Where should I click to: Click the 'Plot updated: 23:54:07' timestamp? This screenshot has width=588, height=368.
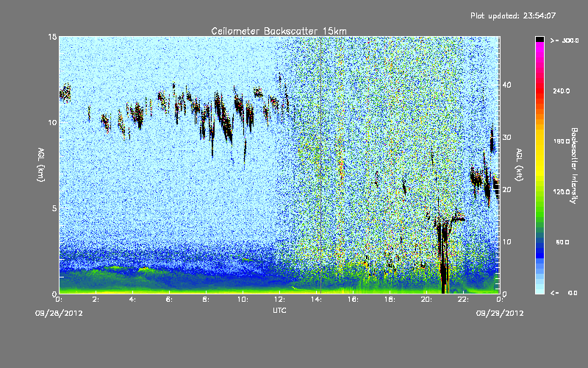click(x=513, y=15)
